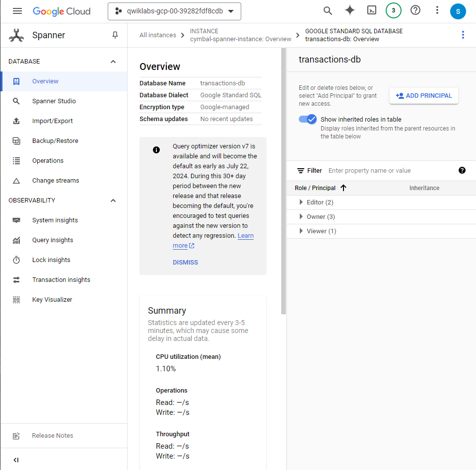Open the search magnifier in top bar
Viewport: 476px width, 470px height.
pos(328,11)
